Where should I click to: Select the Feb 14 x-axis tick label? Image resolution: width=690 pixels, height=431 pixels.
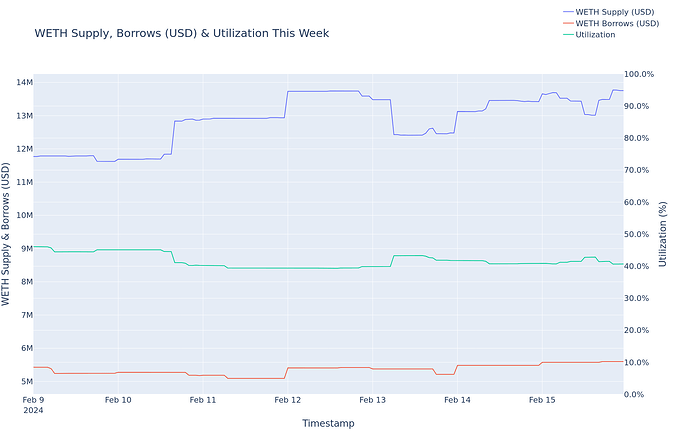457,401
